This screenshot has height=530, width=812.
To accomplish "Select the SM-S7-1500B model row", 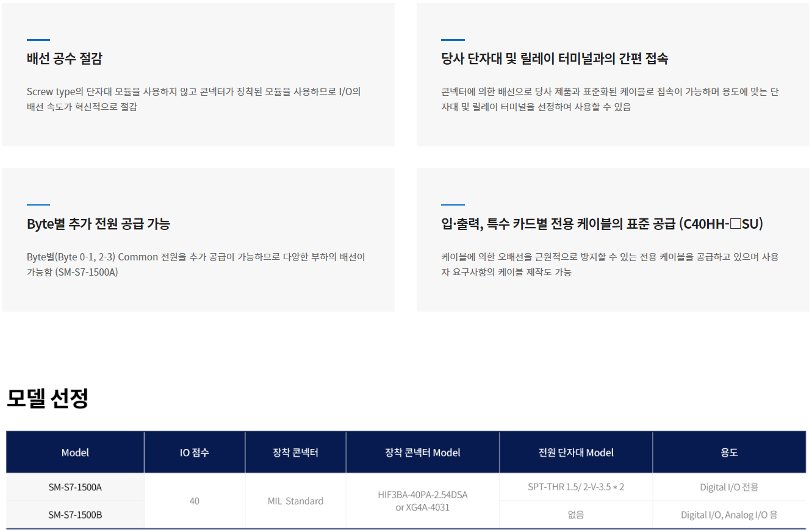I will (x=75, y=515).
